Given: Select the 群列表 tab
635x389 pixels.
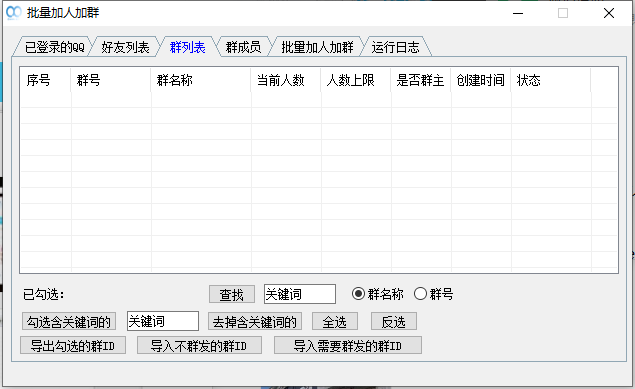Looking at the screenshot, I should click(x=188, y=47).
